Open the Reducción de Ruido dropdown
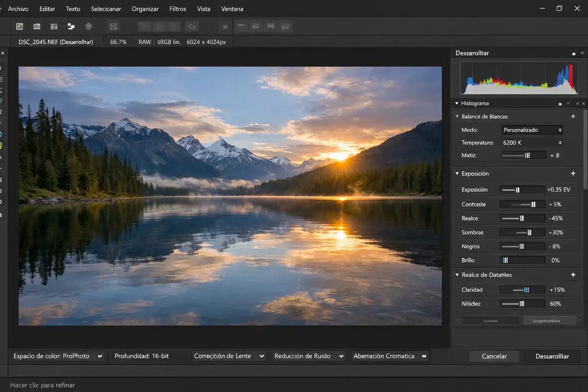Screen dimensions: 588x392 pyautogui.click(x=309, y=356)
